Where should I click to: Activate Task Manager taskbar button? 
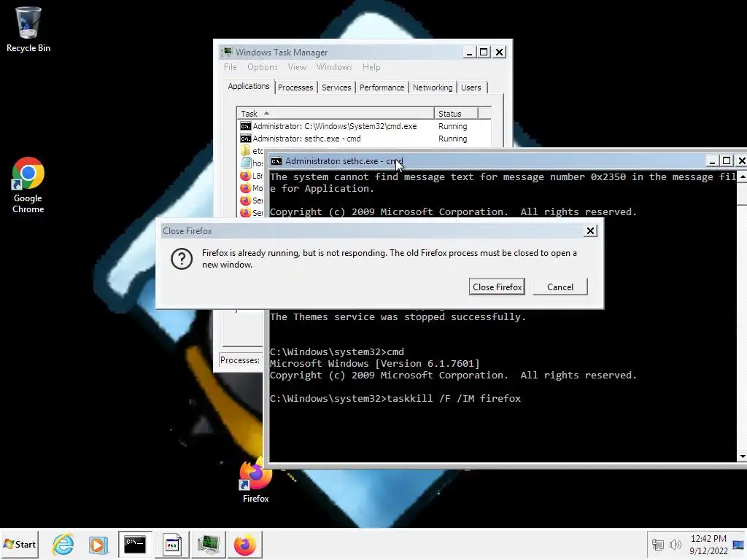209,544
